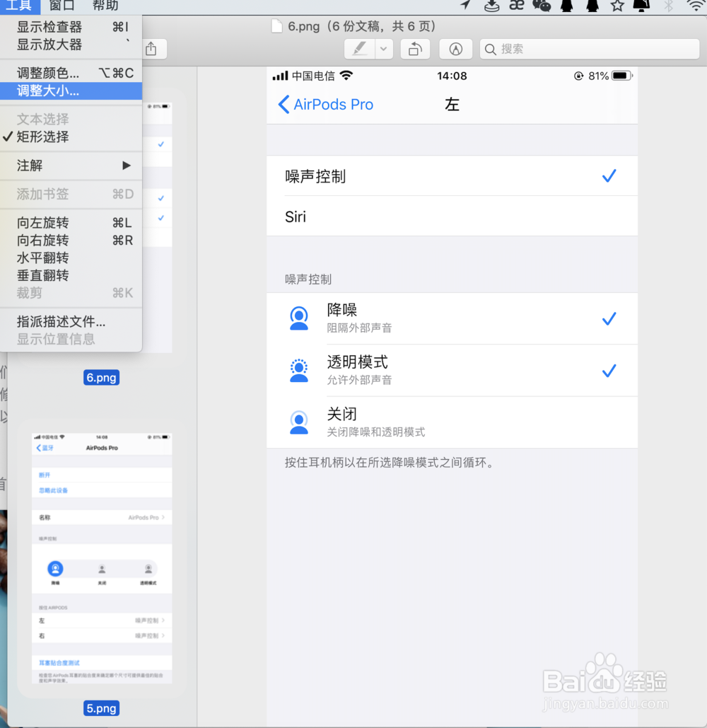
Task: Click the WeChat menu bar icon
Action: pyautogui.click(x=542, y=6)
